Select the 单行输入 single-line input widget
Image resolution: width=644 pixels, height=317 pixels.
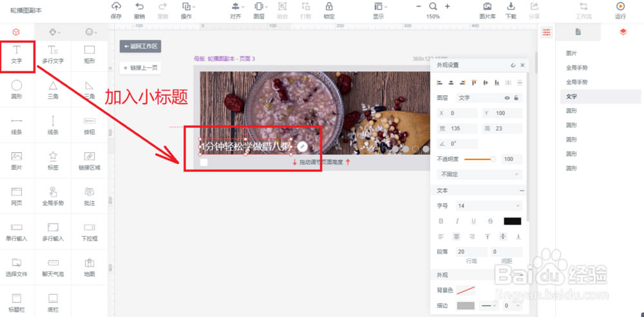pyautogui.click(x=17, y=233)
